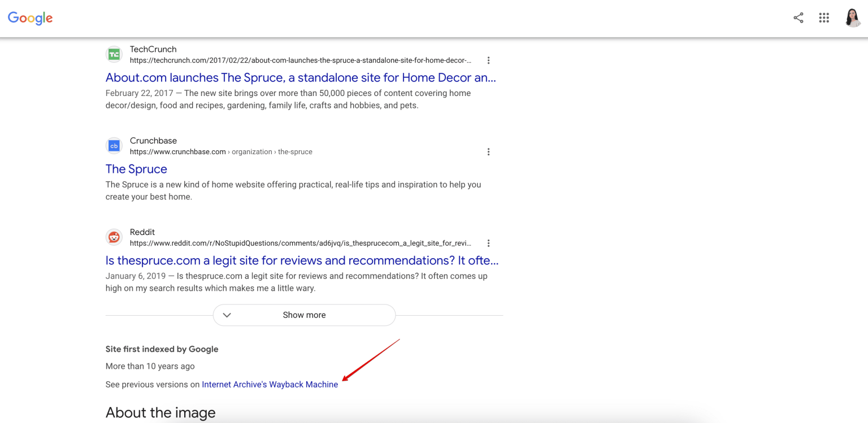
Task: Click the Reddit site name
Action: [x=142, y=232]
